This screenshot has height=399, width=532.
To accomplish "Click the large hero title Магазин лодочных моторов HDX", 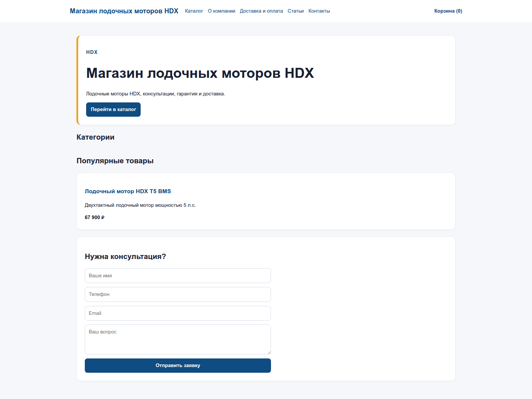I will coord(200,73).
